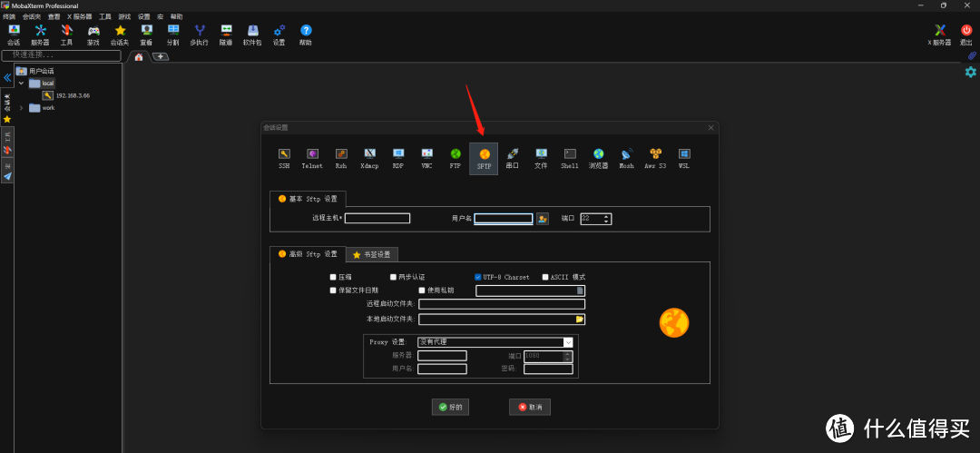This screenshot has width=980, height=453.
Task: Select the Mosh session type icon
Action: tap(627, 159)
